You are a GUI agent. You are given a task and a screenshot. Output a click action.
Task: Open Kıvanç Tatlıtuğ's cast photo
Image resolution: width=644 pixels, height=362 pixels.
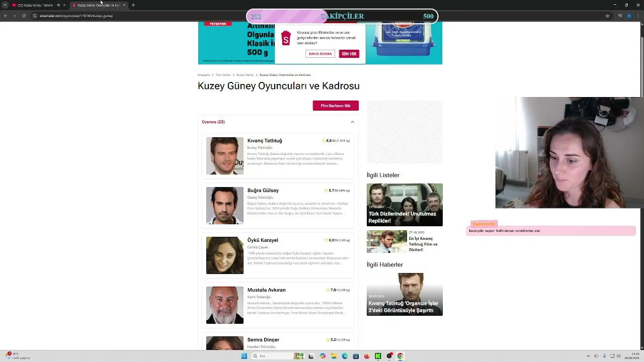tap(225, 156)
